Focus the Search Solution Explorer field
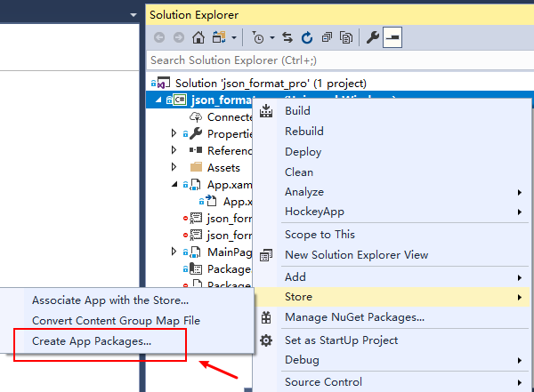The height and width of the screenshot is (392, 534). [x=340, y=60]
